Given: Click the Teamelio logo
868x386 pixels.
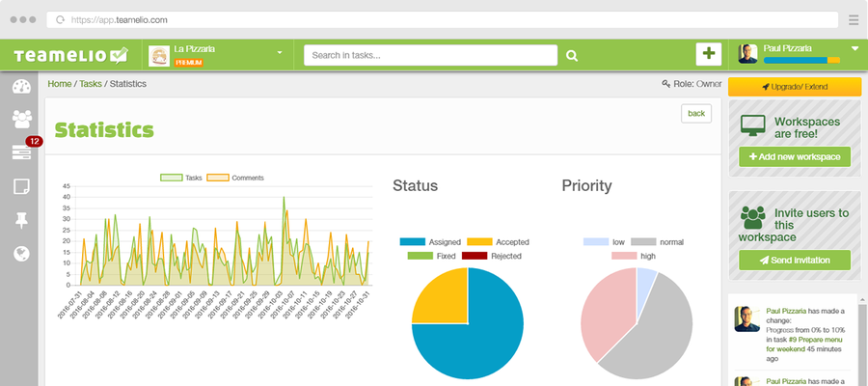Looking at the screenshot, I should (x=70, y=55).
